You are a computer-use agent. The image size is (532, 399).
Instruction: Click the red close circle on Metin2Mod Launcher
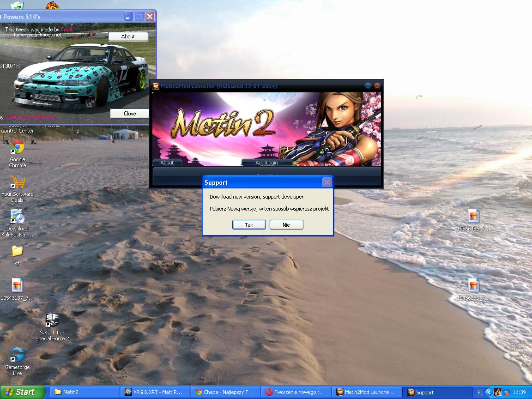point(377,85)
